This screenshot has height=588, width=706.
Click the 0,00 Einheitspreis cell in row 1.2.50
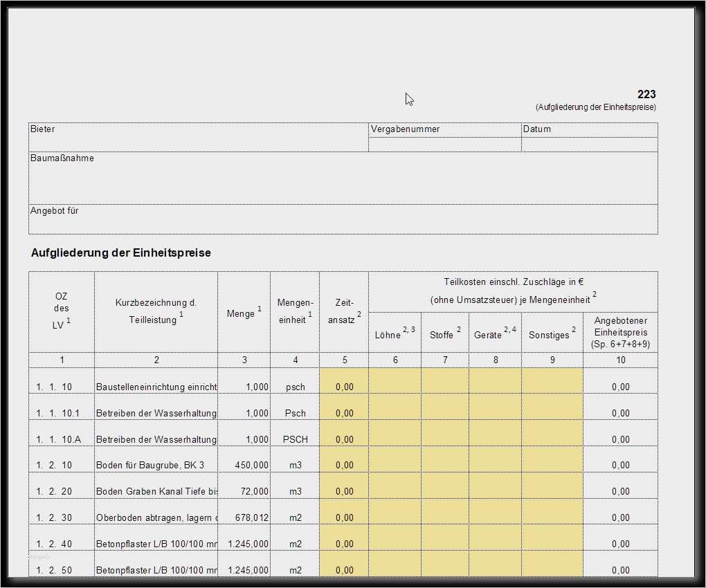(621, 570)
